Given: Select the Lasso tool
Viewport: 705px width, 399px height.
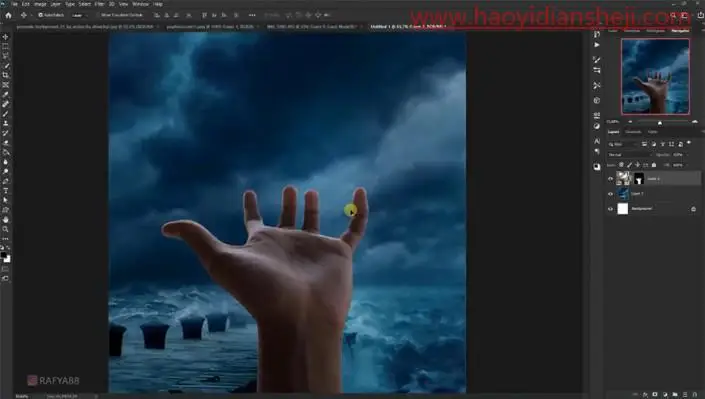Looking at the screenshot, I should point(5,56).
